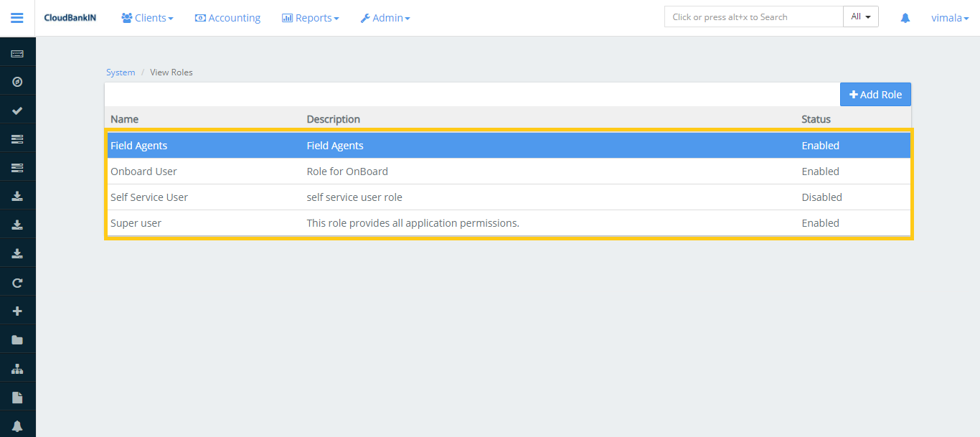
Task: Open the vimala user account menu
Action: (x=949, y=18)
